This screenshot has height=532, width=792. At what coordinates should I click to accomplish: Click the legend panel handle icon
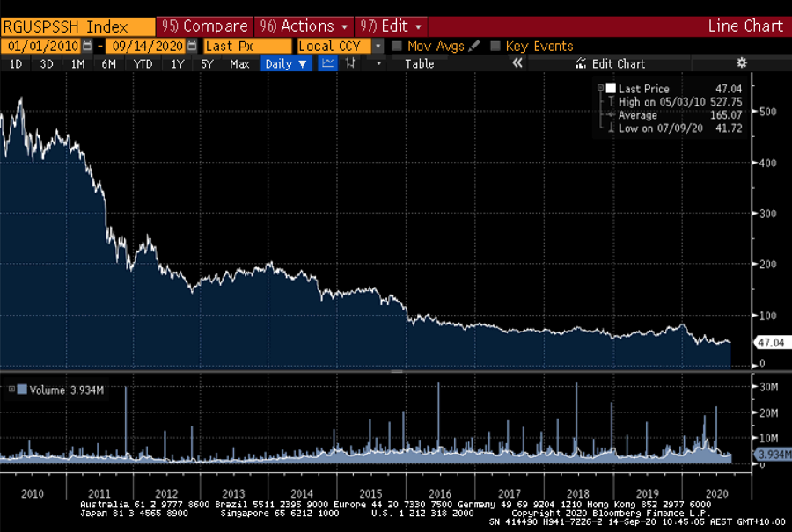[600, 88]
